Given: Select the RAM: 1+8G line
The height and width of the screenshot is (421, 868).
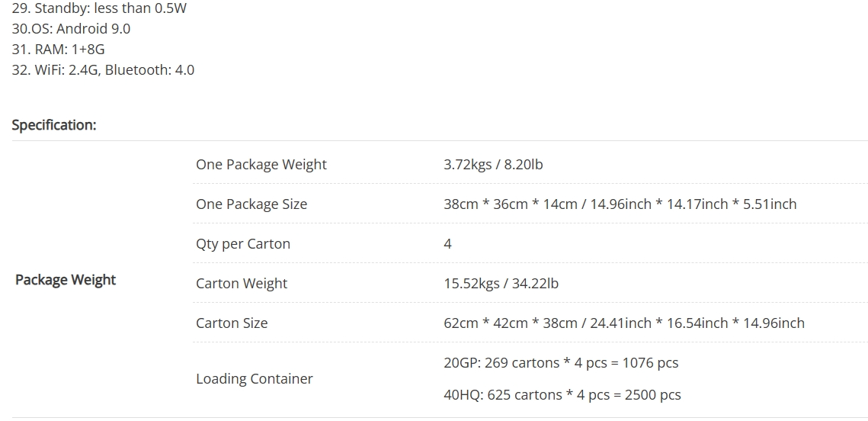Looking at the screenshot, I should click(58, 50).
